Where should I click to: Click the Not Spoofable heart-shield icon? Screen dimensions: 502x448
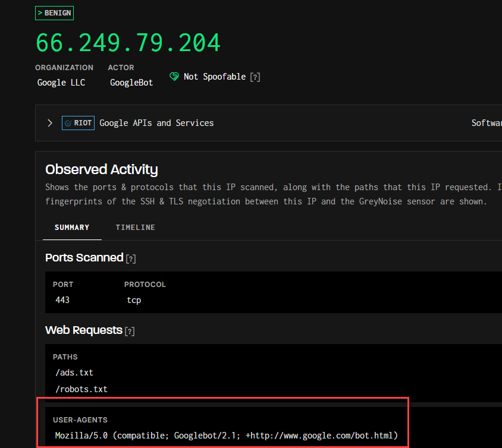(174, 77)
